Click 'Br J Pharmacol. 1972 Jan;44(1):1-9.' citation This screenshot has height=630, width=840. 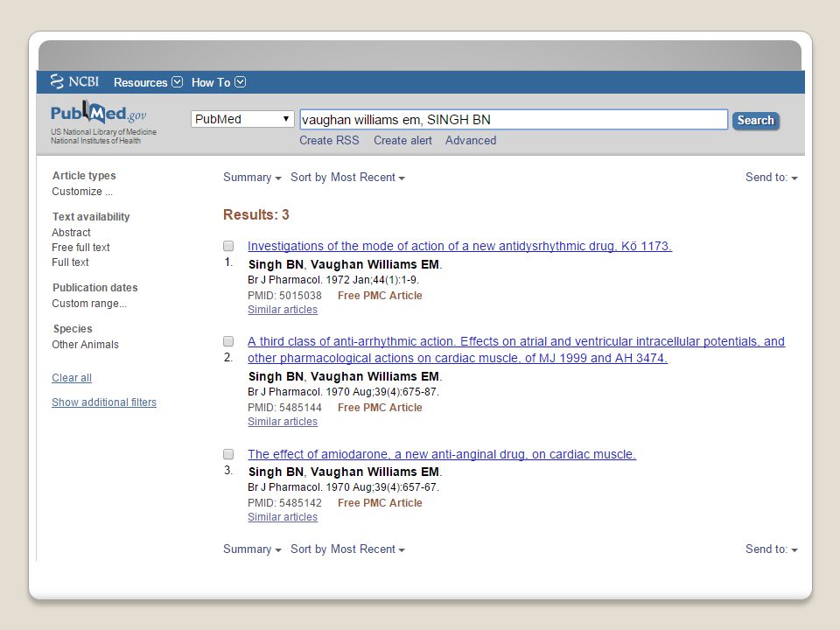point(333,280)
